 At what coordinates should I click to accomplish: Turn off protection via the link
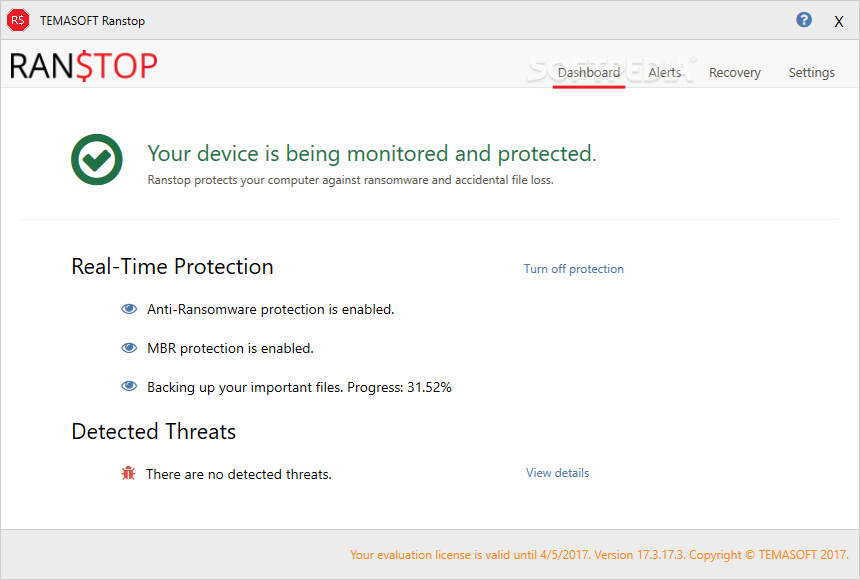pyautogui.click(x=573, y=269)
